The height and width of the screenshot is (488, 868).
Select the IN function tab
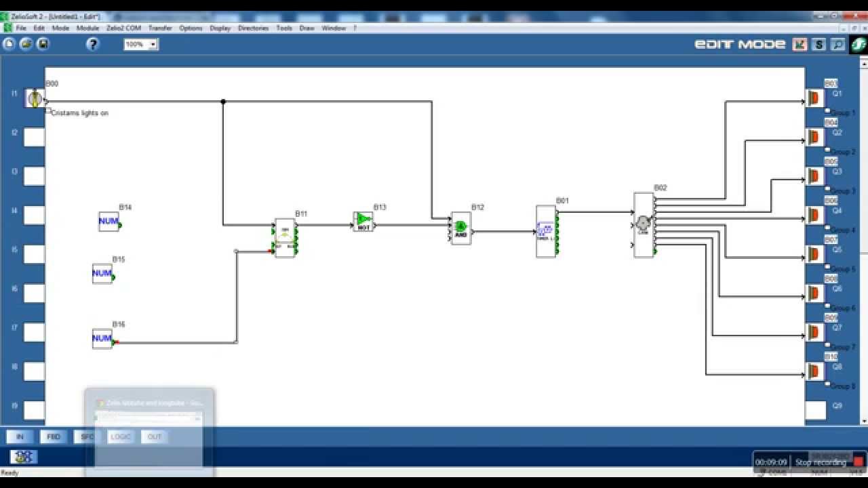(x=20, y=436)
